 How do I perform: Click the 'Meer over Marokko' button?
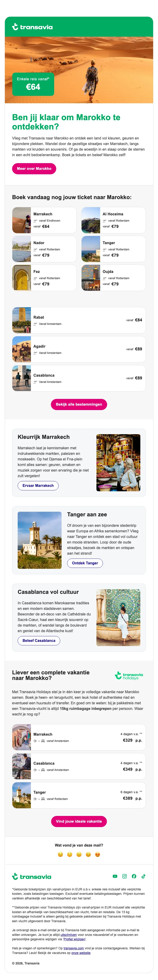pos(34,168)
